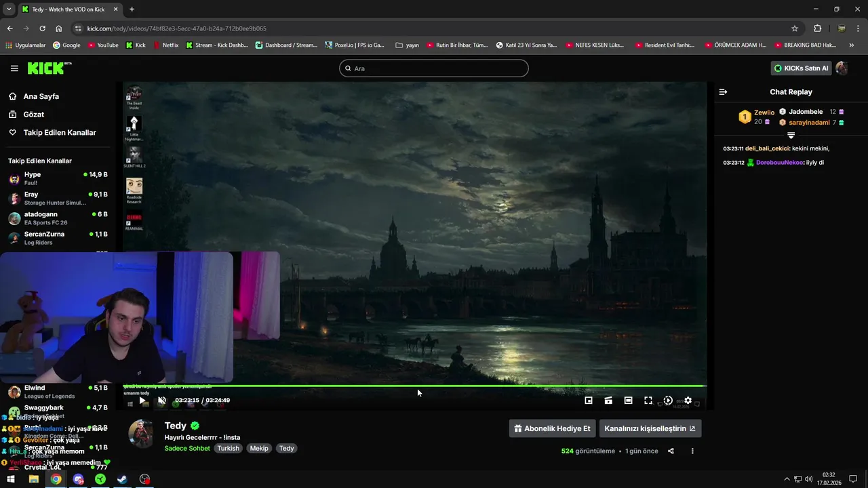Open the three-dot video options menu
The height and width of the screenshot is (488, 868).
point(692,451)
